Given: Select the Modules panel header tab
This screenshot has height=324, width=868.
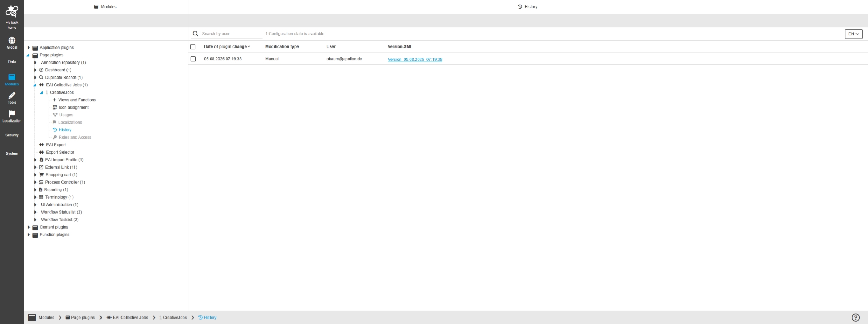Looking at the screenshot, I should click(105, 7).
